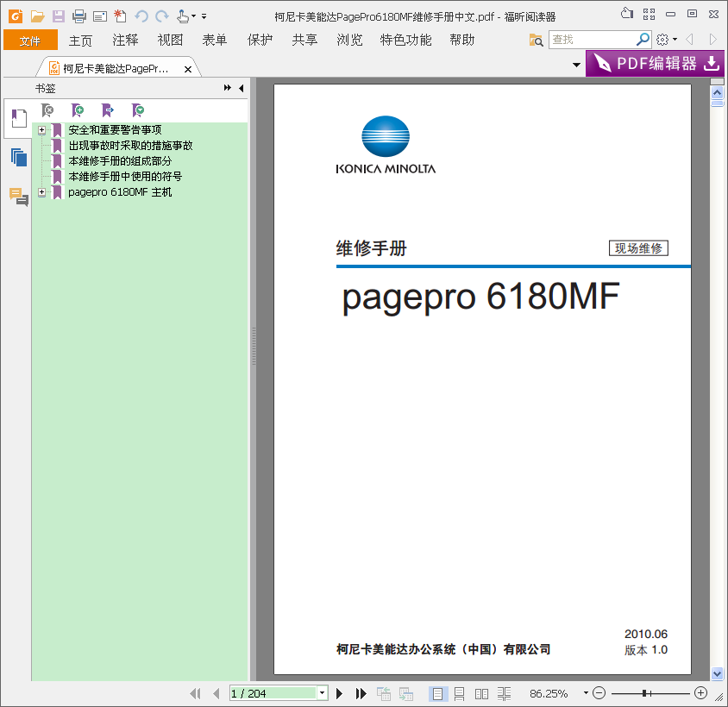
Task: Open the document tab list dropdown arrow
Action: coord(576,65)
